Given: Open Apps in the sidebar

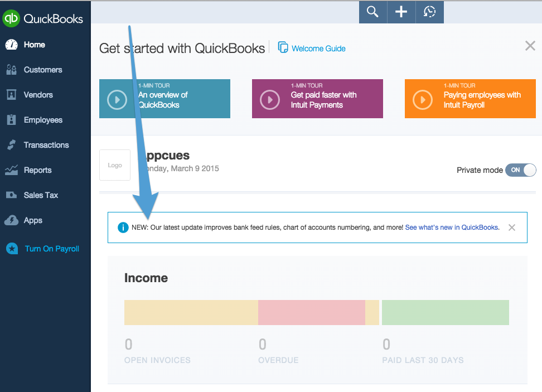Looking at the screenshot, I should coord(33,220).
